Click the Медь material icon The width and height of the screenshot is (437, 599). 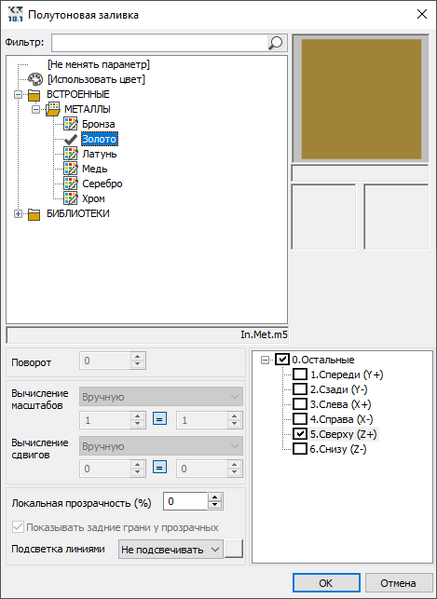[71, 169]
